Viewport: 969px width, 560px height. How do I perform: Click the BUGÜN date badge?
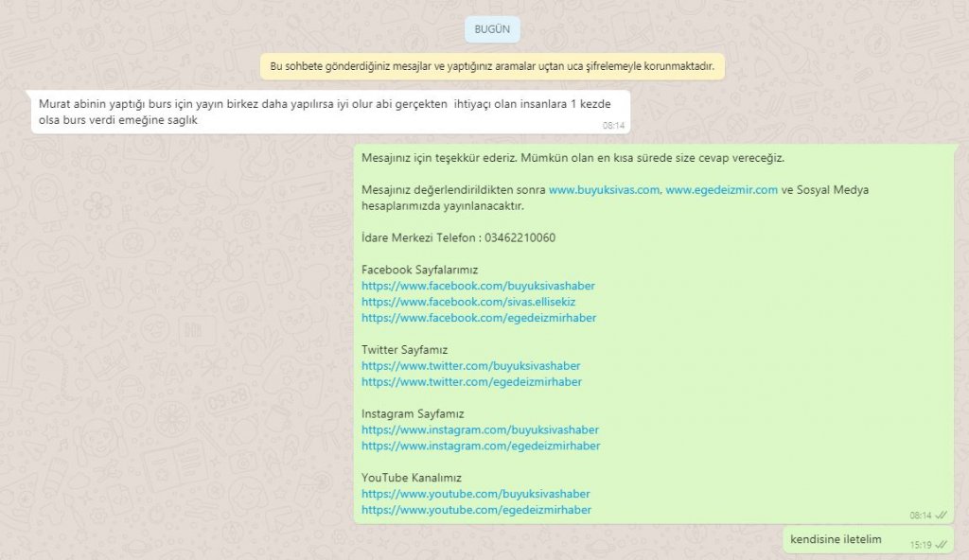(x=492, y=29)
